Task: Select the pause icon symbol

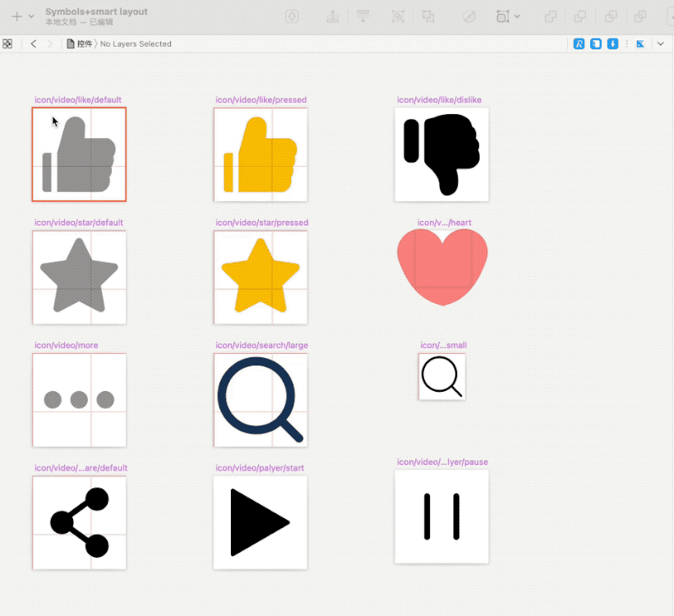Action: pos(441,517)
